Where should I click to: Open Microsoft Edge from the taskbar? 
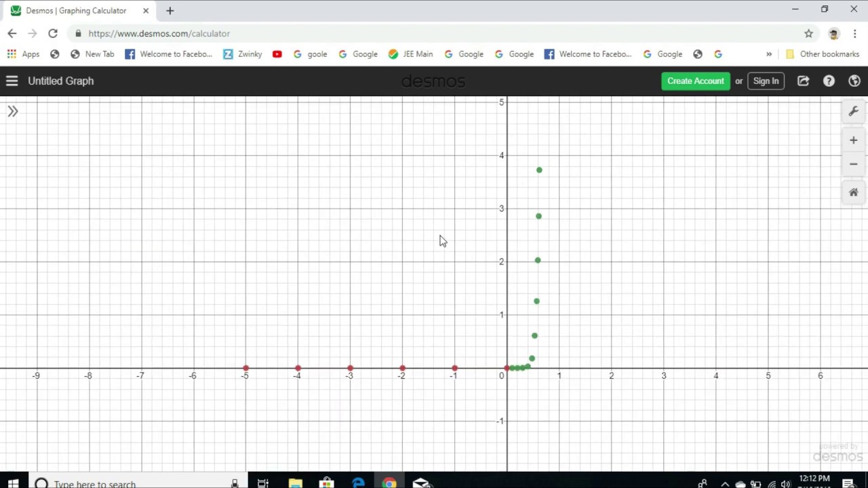tap(358, 483)
